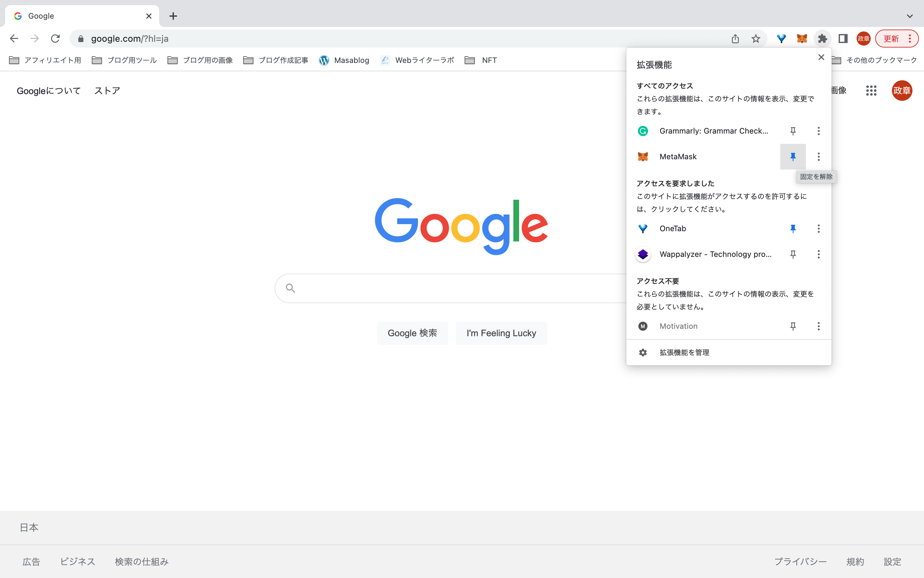Screen dimensions: 924x578
Task: Close the 拡張機能 popup panel
Action: [x=821, y=57]
